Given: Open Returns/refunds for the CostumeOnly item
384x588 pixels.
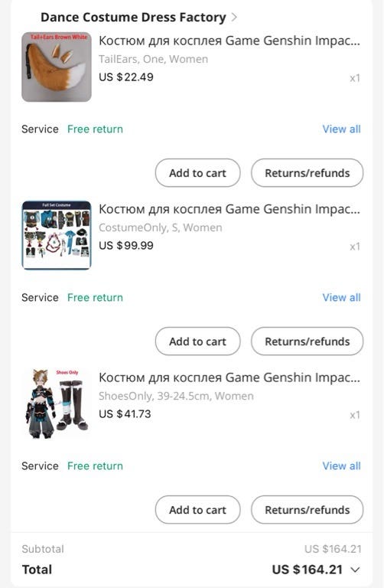Looking at the screenshot, I should tap(308, 341).
